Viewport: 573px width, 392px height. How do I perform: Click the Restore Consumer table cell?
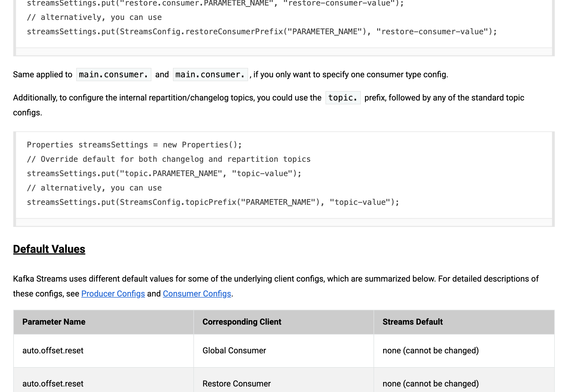click(236, 384)
